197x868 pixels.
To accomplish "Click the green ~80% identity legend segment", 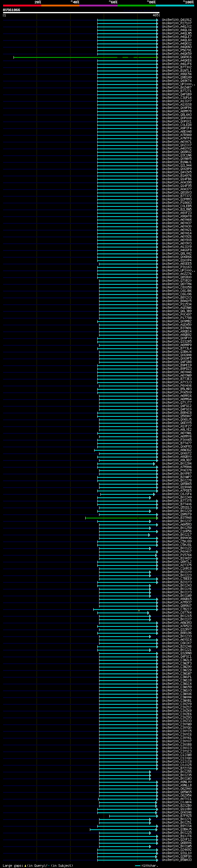I will pos(137,6).
